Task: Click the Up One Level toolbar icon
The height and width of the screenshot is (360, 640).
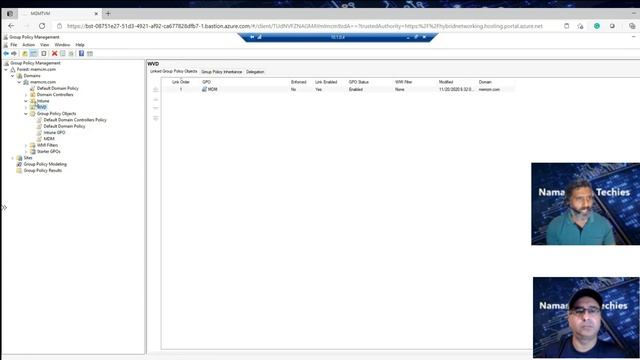Action: tap(25, 53)
